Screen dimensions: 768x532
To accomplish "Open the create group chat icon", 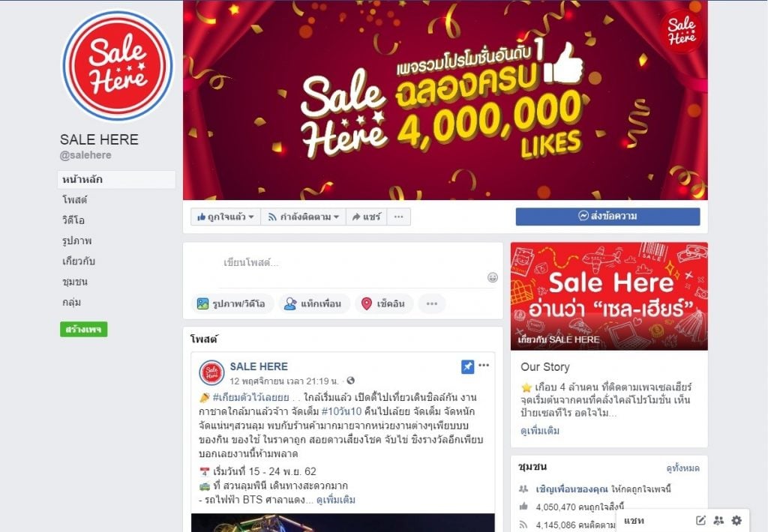I will click(718, 520).
